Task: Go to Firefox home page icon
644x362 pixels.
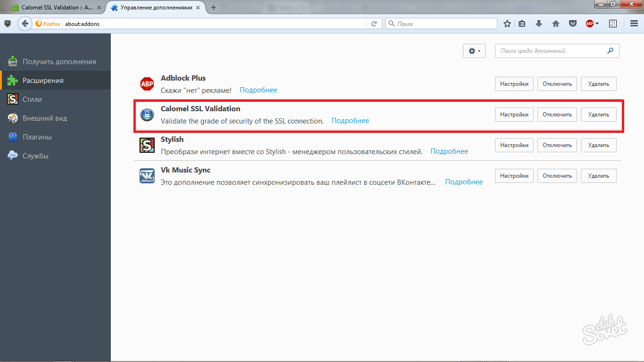Action: [556, 24]
